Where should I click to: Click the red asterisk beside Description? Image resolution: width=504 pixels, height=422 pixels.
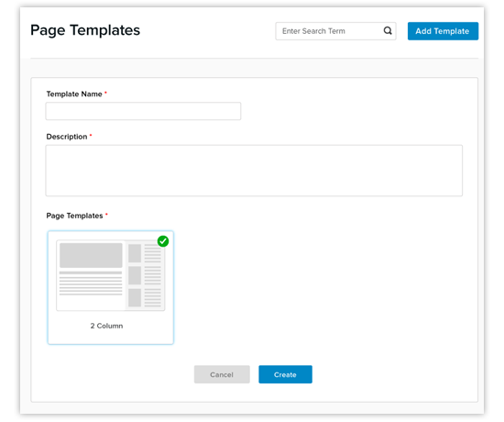pyautogui.click(x=91, y=136)
